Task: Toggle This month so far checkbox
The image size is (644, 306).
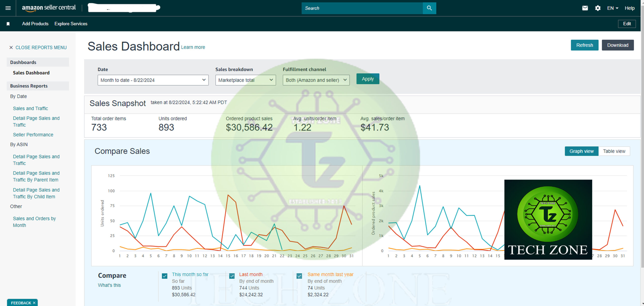Action: [165, 276]
